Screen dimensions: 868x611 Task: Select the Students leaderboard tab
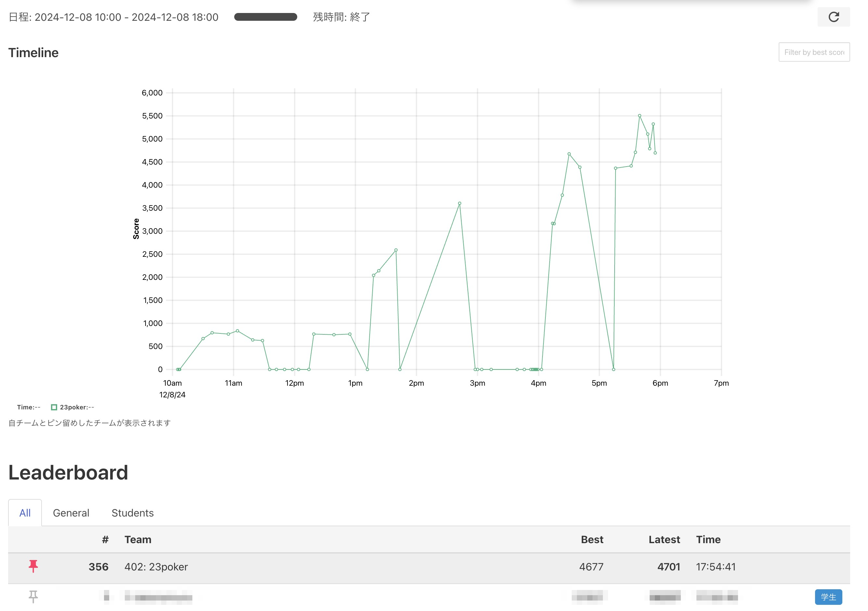pos(132,513)
